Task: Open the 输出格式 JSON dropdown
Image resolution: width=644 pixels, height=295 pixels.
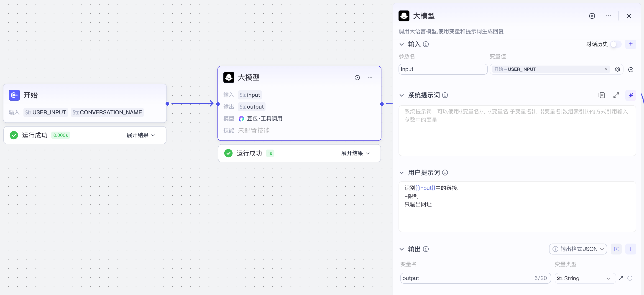Action: tap(578, 249)
